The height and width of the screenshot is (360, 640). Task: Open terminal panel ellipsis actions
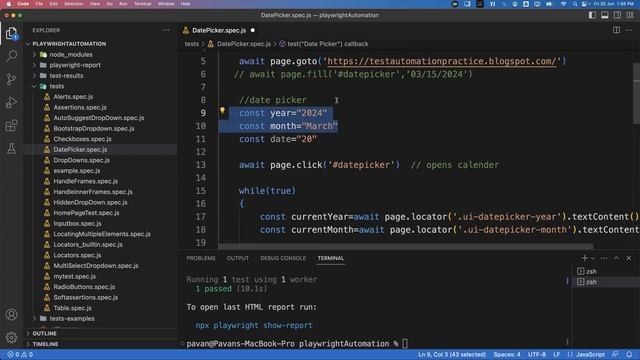pyautogui.click(x=604, y=258)
